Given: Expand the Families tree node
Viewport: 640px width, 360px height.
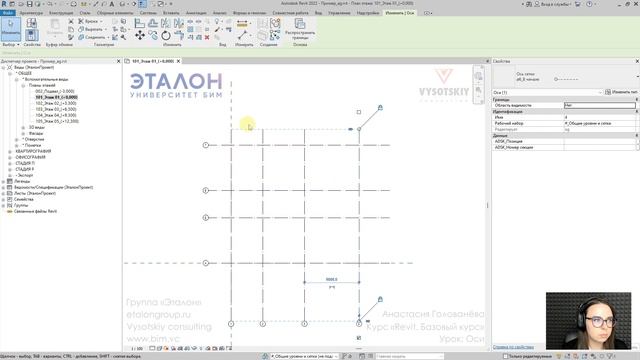Looking at the screenshot, I should coord(3,200).
